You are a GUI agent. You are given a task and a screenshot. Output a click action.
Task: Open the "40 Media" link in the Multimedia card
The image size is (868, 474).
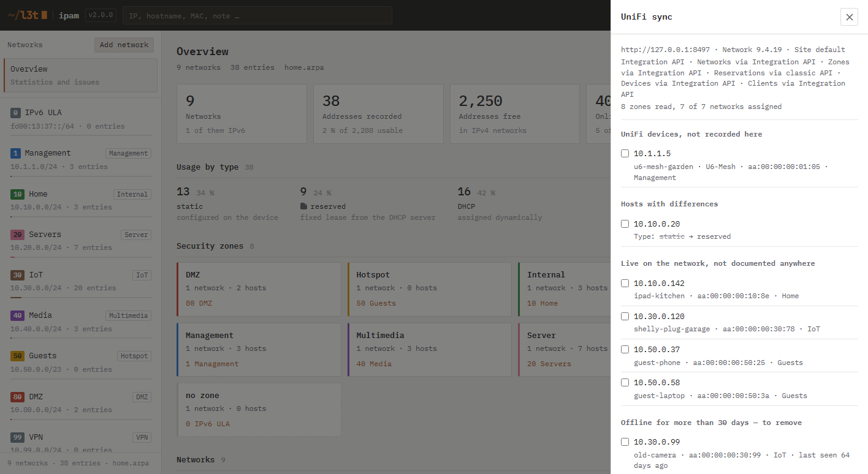(374, 364)
